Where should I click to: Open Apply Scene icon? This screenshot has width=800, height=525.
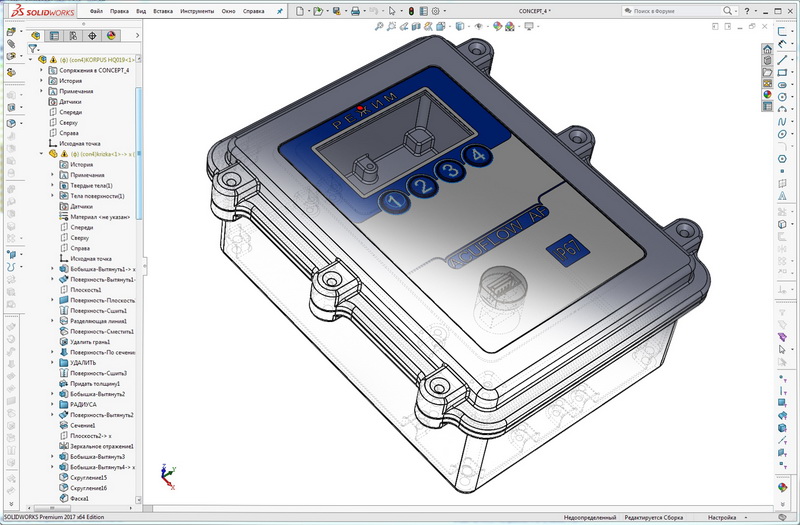point(510,27)
